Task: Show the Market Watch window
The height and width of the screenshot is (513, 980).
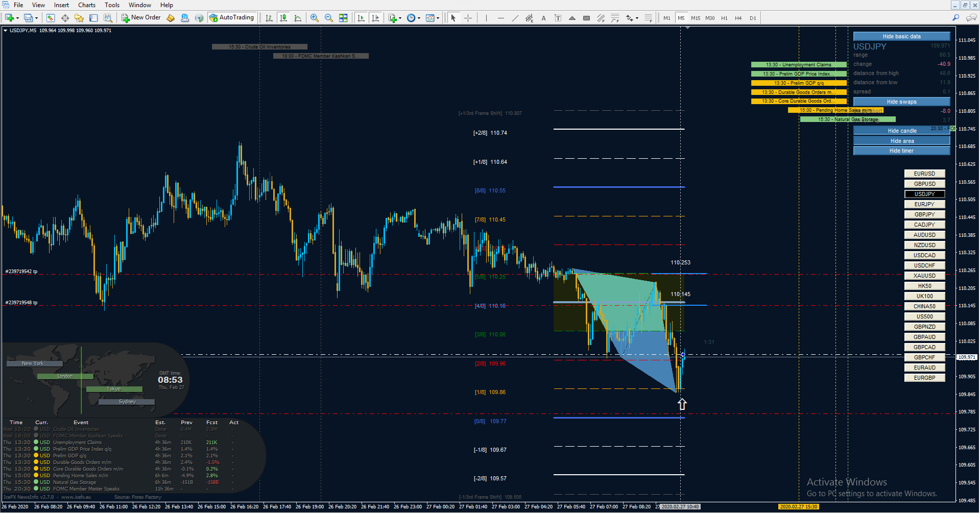Action: (50, 18)
